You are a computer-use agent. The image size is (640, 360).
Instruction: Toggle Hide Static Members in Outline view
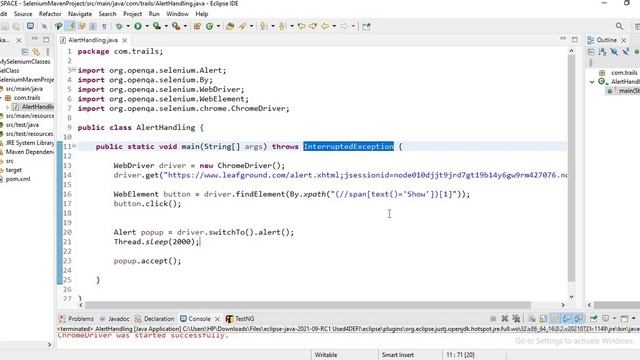click(x=625, y=52)
